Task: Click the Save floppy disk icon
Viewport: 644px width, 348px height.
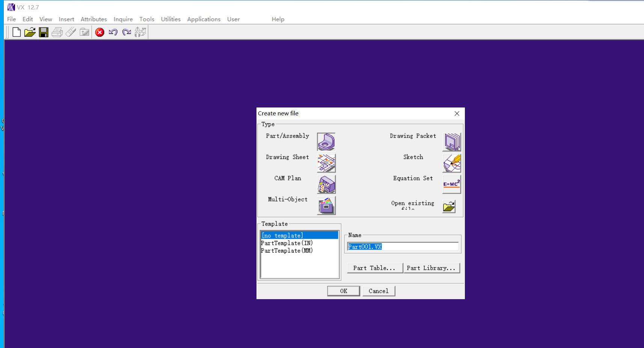Action: 44,32
